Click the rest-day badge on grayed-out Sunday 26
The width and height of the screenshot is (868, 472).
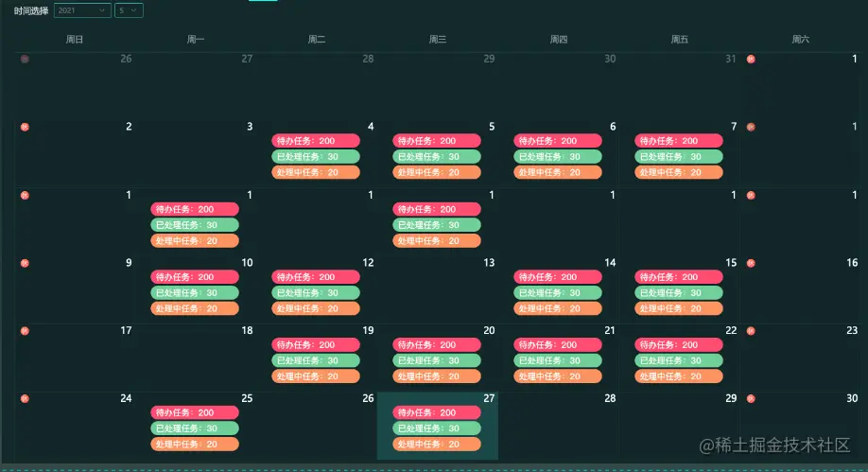coord(25,59)
